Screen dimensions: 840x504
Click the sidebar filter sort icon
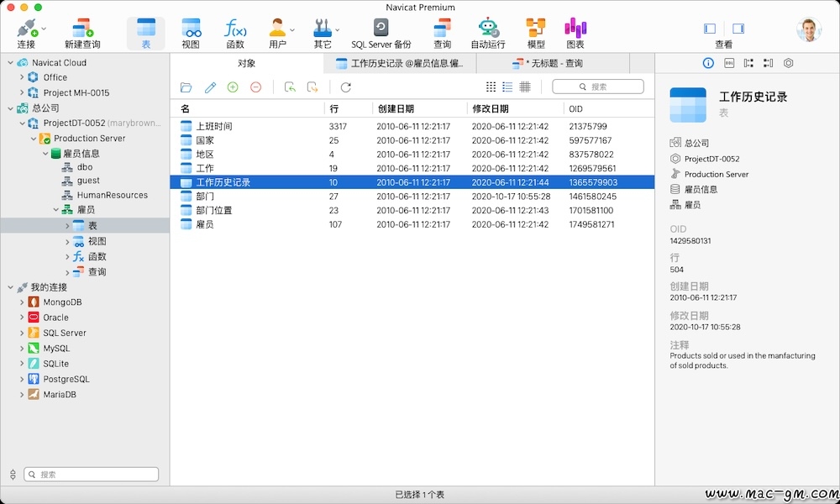point(13,475)
